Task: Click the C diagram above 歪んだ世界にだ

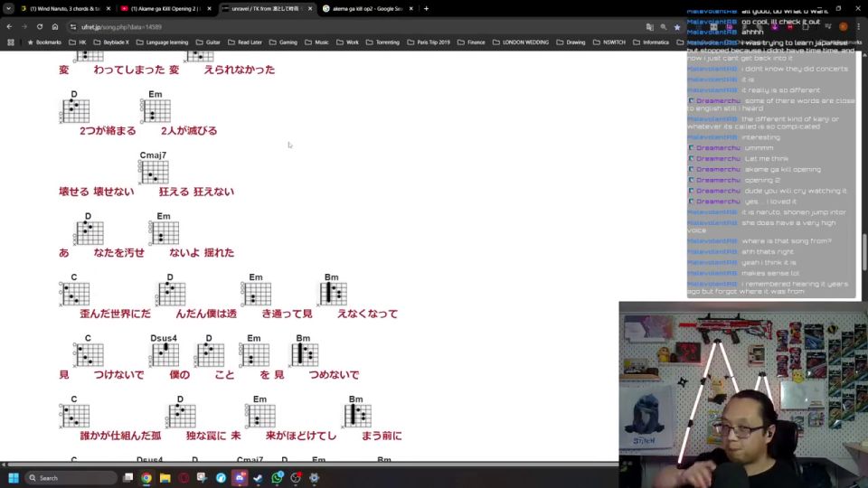Action: tap(74, 293)
